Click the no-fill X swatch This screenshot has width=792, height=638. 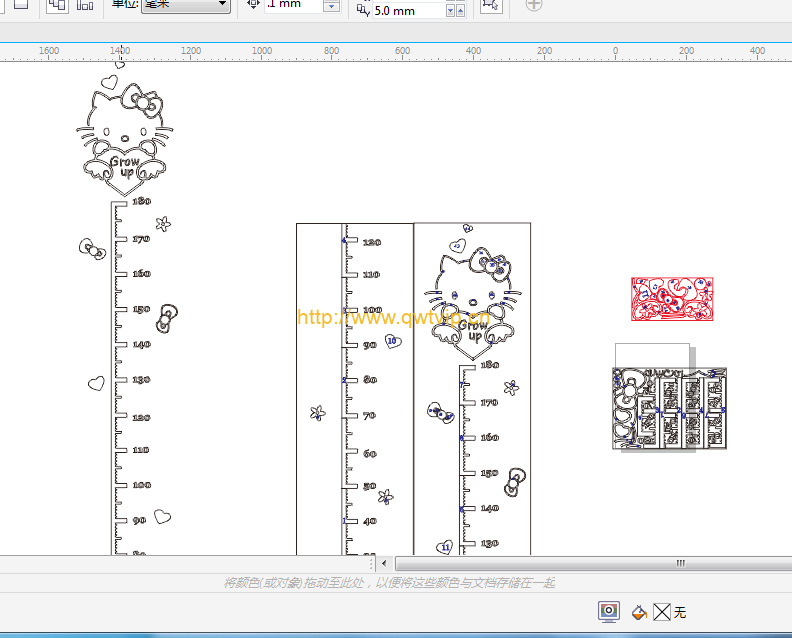(662, 612)
